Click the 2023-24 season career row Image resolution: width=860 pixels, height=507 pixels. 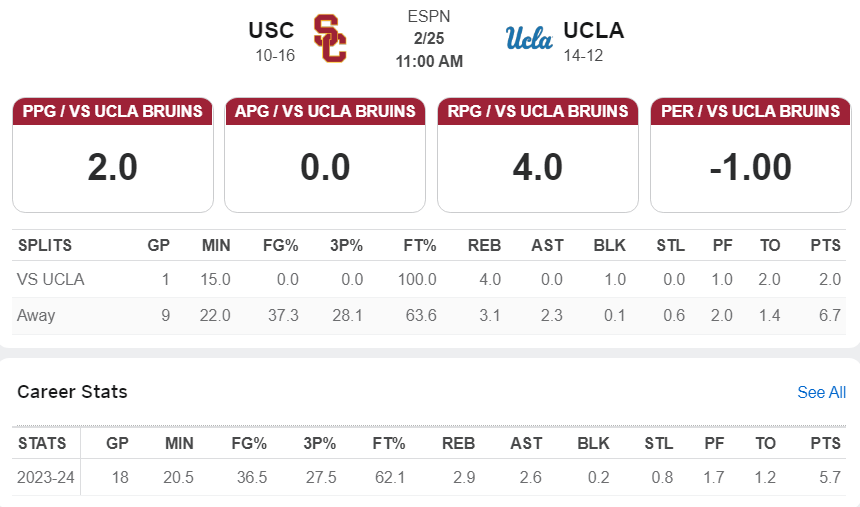[429, 477]
